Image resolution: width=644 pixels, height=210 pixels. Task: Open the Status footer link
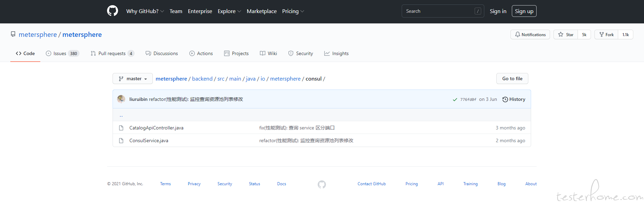[255, 184]
